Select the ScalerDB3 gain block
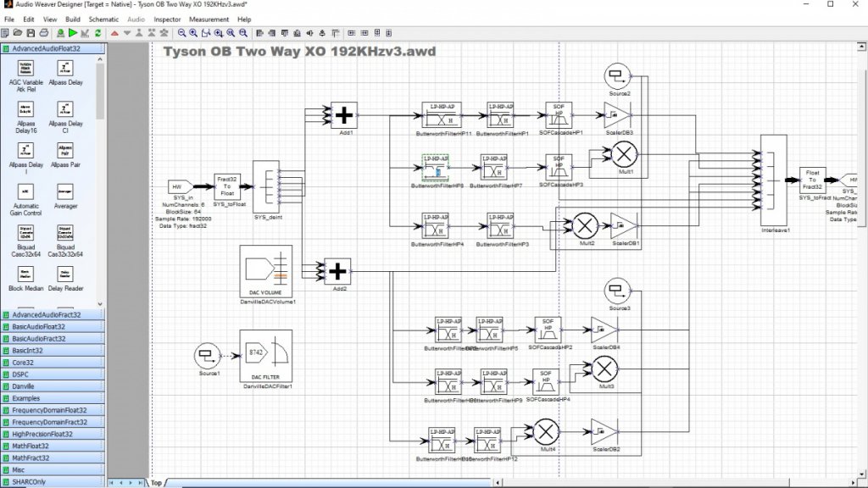 [617, 115]
